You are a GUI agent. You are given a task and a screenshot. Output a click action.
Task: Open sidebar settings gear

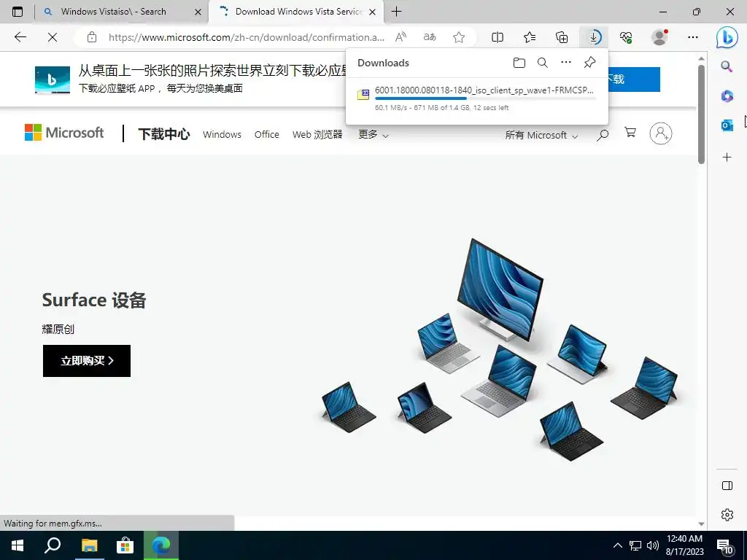coord(727,515)
